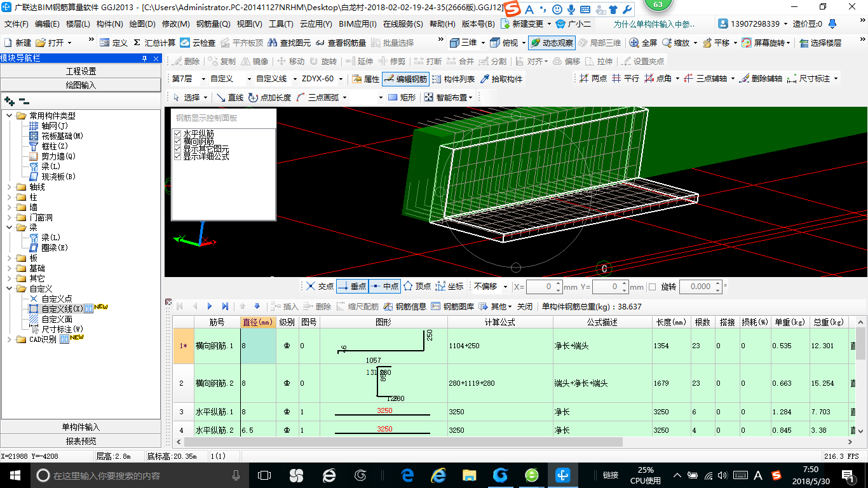Screen dimensions: 868x488
Task: Toggle 交点 intersection snap
Action: click(319, 287)
